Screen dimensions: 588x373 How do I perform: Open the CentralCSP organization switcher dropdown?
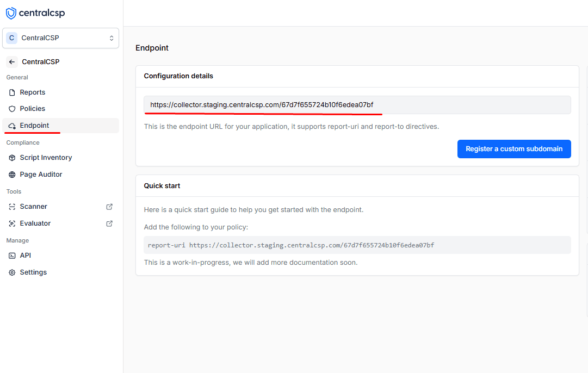(60, 38)
